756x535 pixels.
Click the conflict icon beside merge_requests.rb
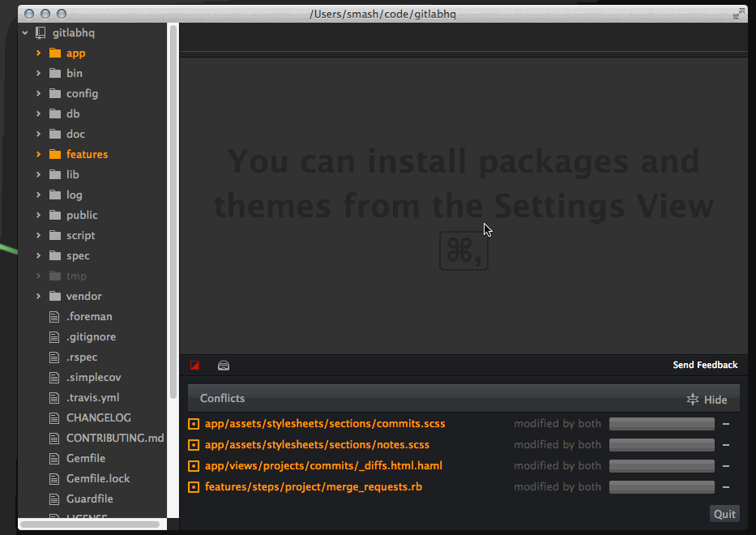[x=194, y=487]
